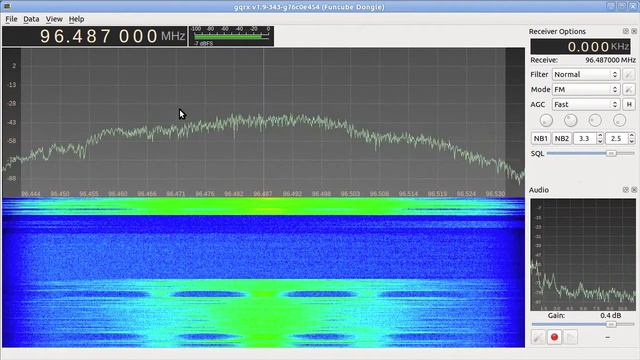The width and height of the screenshot is (640, 360).
Task: Increase the 3.3 spin box value
Action: [x=600, y=136]
